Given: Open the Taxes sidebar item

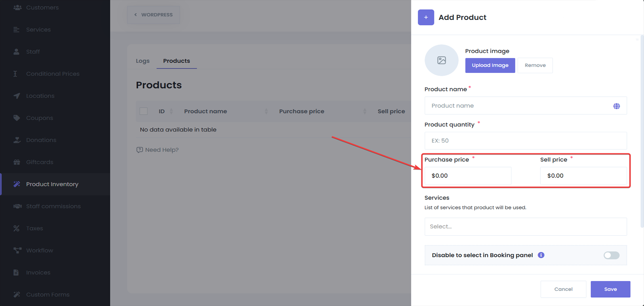Looking at the screenshot, I should pyautogui.click(x=35, y=228).
